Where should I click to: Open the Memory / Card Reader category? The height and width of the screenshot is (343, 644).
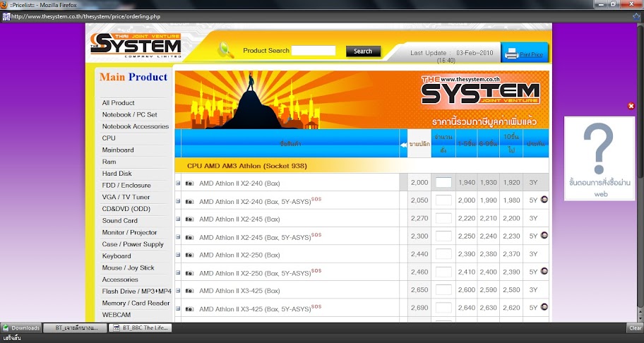[x=136, y=303]
